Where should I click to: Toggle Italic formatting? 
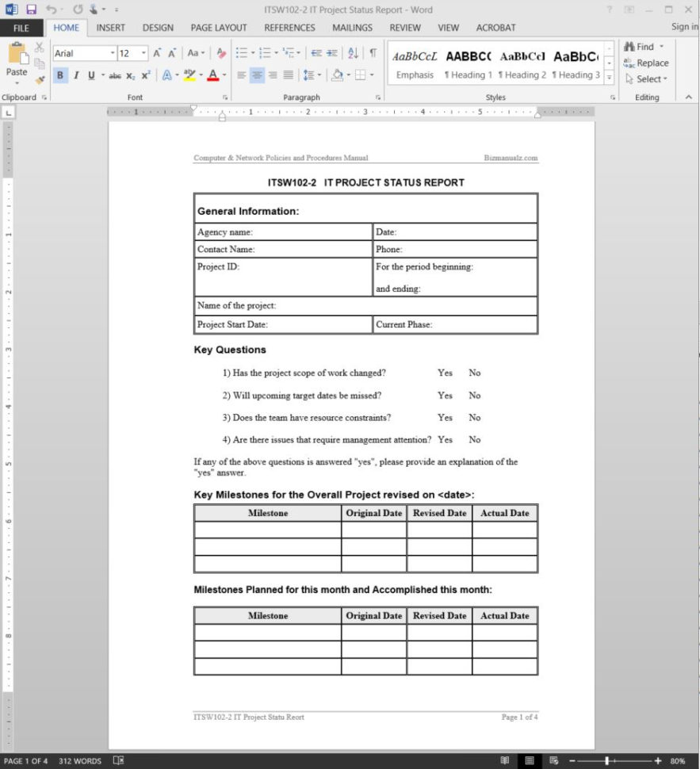pyautogui.click(x=76, y=75)
